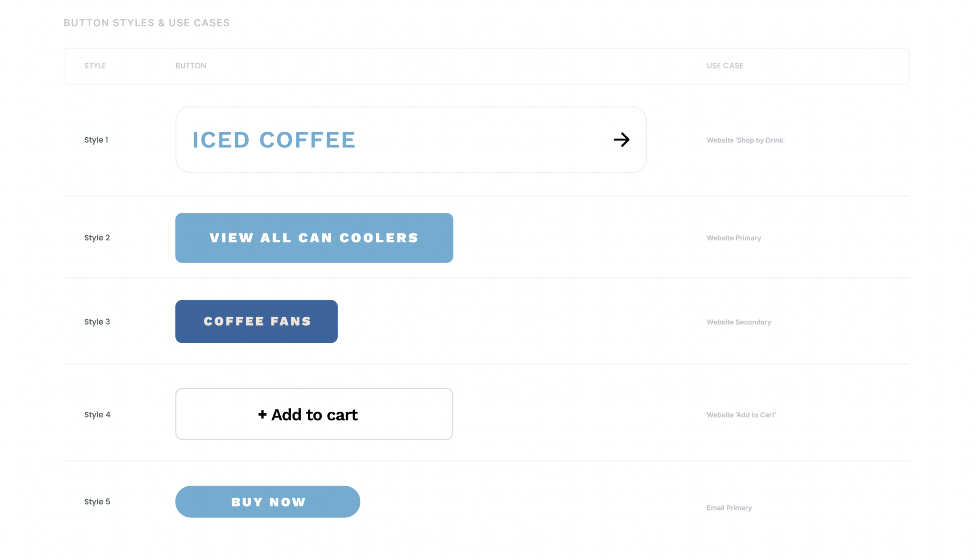Click the arrow icon in Iced Coffee button

point(621,140)
